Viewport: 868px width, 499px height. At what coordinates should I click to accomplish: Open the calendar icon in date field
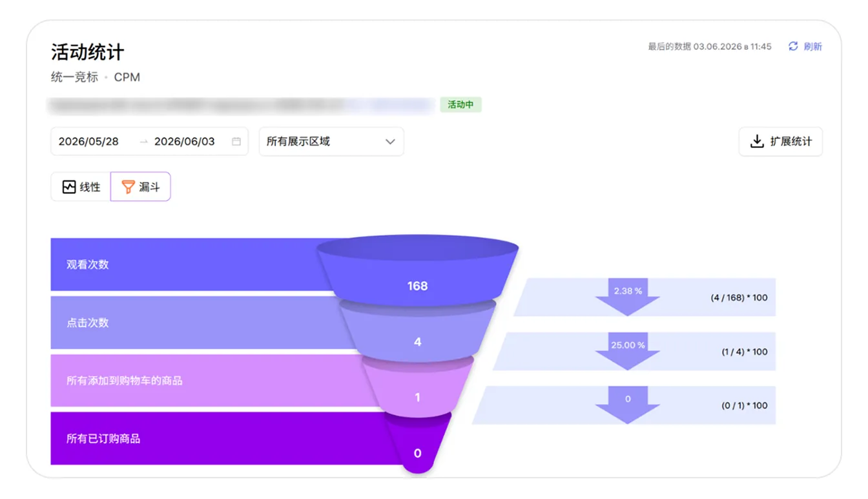coord(236,142)
